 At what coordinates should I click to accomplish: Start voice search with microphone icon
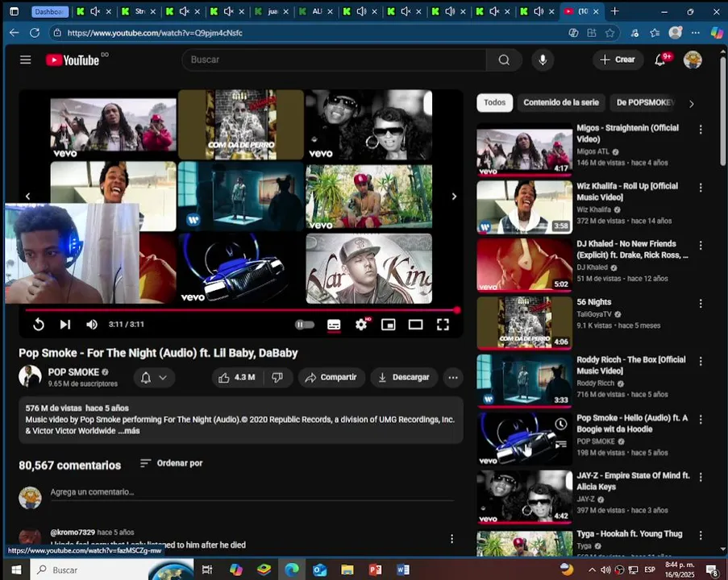point(543,60)
